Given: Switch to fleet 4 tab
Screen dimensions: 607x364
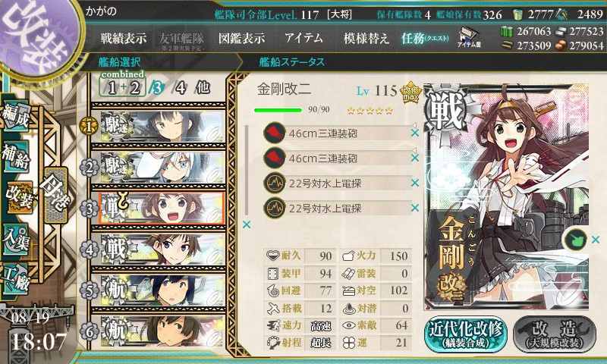Looking at the screenshot, I should (x=181, y=88).
